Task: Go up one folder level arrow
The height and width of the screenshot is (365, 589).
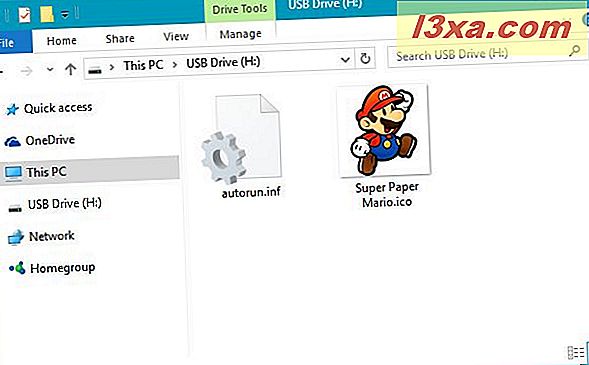Action: [70, 69]
